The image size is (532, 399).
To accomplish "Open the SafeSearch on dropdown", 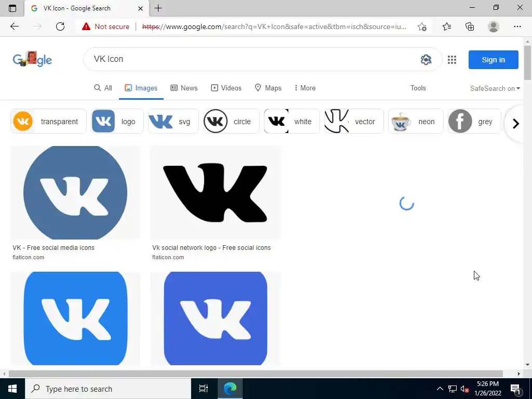I will coord(495,88).
